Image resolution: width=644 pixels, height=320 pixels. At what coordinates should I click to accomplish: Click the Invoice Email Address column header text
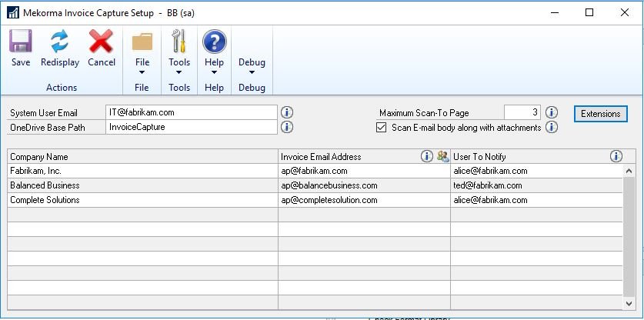(321, 156)
